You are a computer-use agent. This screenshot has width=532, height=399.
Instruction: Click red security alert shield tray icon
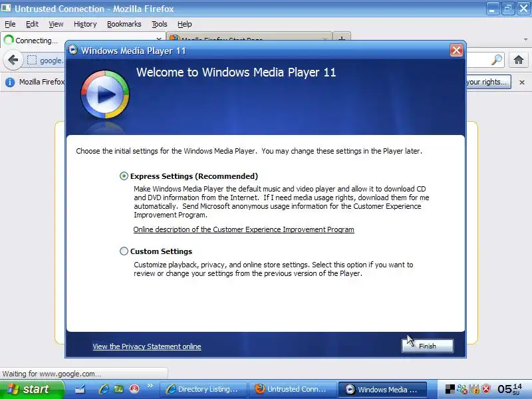(x=486, y=389)
